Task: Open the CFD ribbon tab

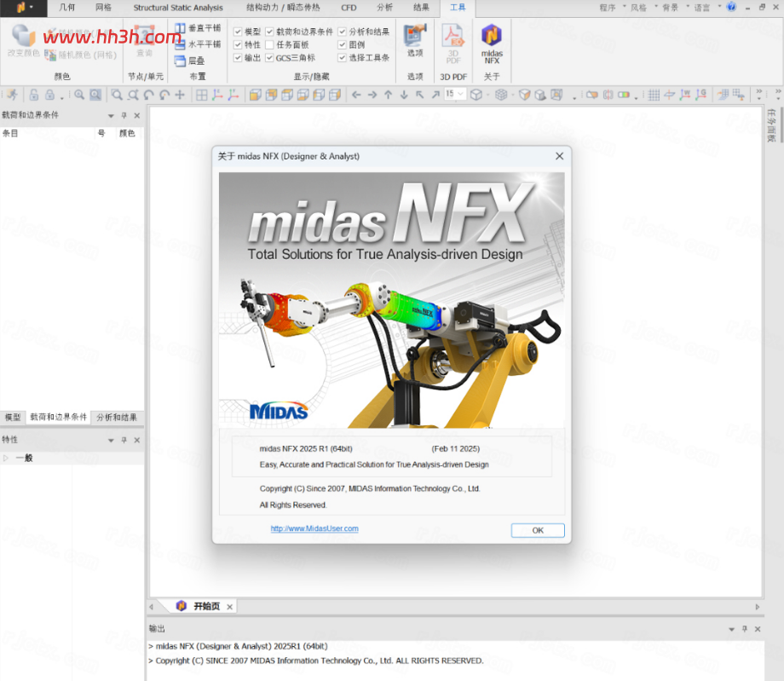Action: (349, 8)
